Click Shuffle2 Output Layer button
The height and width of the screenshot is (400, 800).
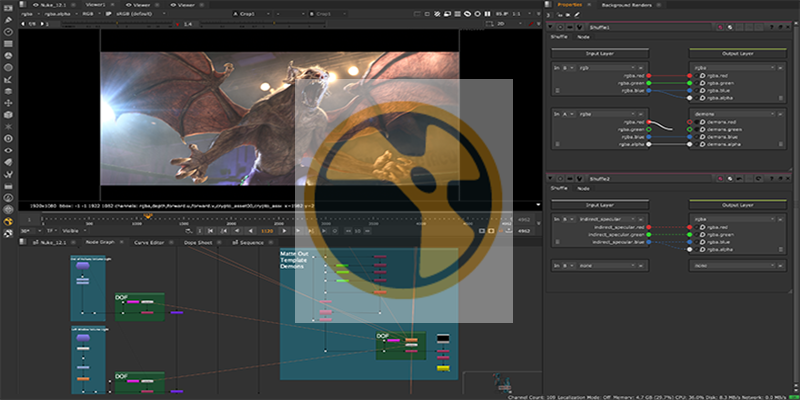click(738, 205)
